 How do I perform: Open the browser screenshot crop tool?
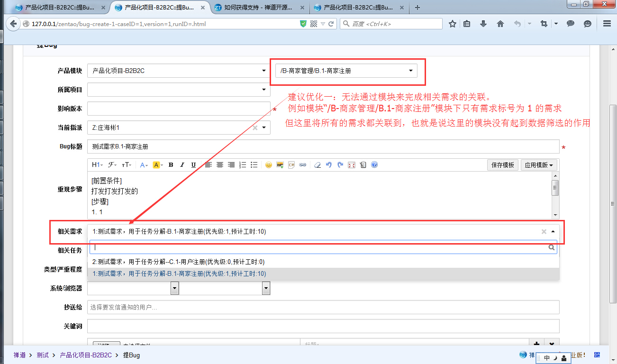pos(544,24)
